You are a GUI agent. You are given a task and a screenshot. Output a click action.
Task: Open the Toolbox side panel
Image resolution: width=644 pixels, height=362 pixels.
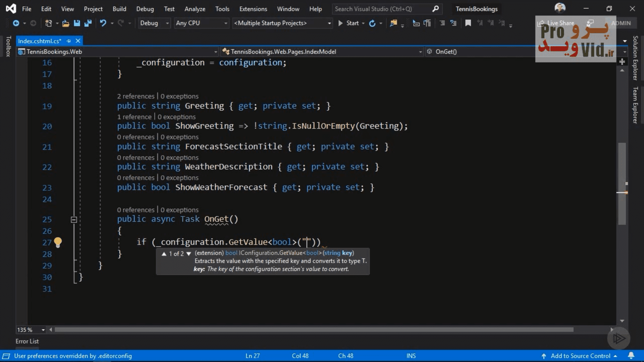click(8, 46)
